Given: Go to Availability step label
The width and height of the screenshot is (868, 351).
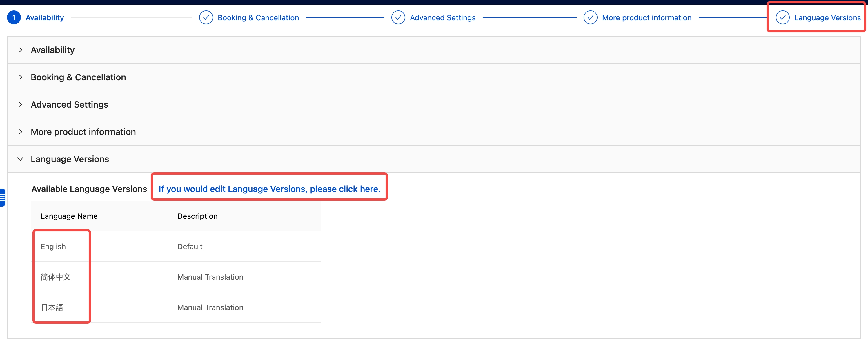Looking at the screenshot, I should tap(44, 17).
